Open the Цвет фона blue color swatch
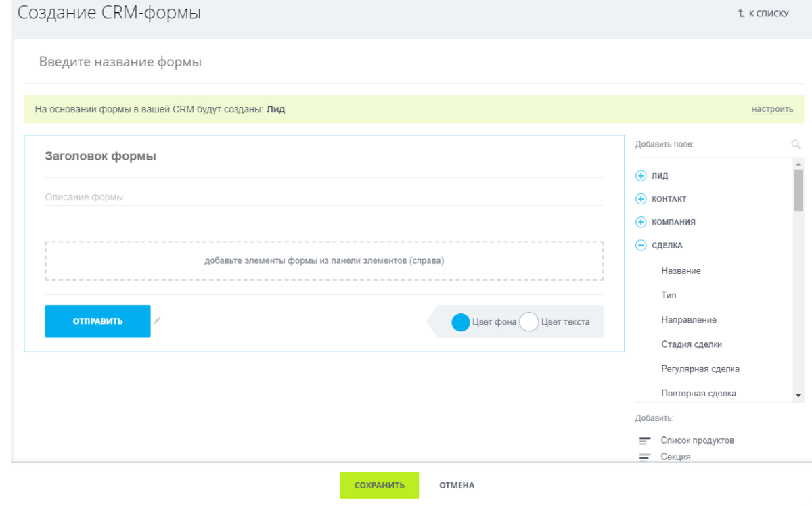This screenshot has height=506, width=812. point(461,322)
